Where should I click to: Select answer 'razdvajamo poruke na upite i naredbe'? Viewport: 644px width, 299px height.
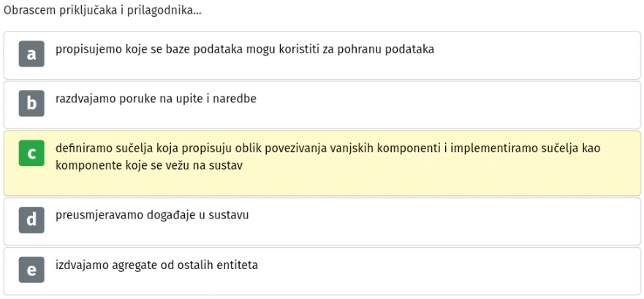click(x=156, y=99)
